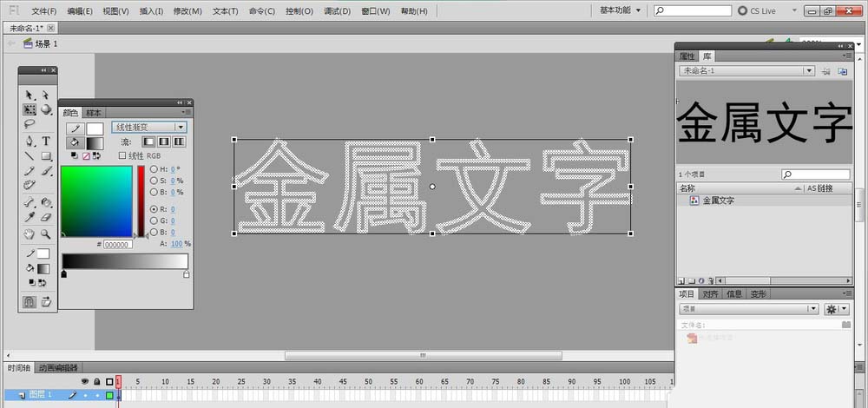Select the 3D Rotation tool
This screenshot has width=868, height=408.
pos(46,109)
